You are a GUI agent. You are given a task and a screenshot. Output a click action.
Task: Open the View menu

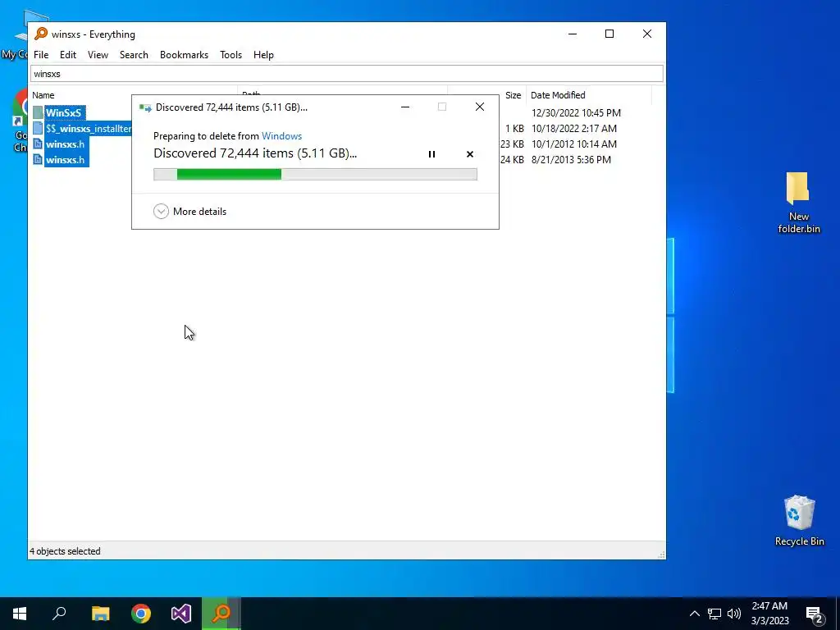[98, 55]
